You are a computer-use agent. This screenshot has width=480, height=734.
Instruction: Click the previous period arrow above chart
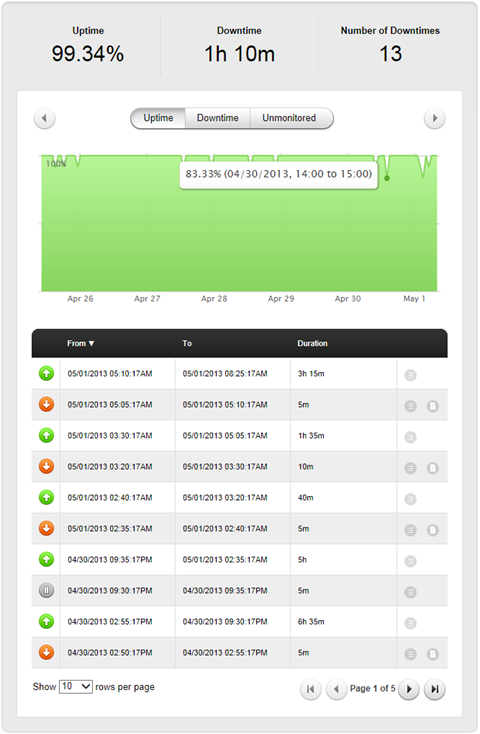pyautogui.click(x=44, y=118)
